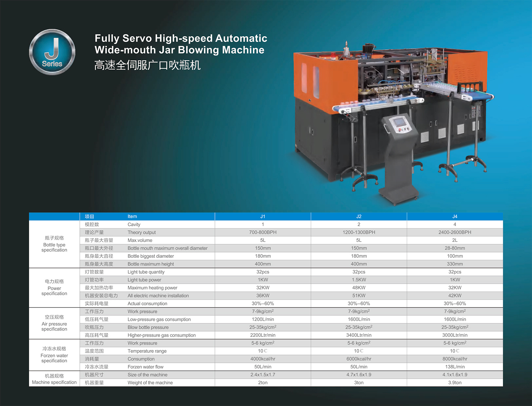The image size is (532, 406).
Task: Click the '2.4x1.5x1.7' size value
Action: click(263, 375)
